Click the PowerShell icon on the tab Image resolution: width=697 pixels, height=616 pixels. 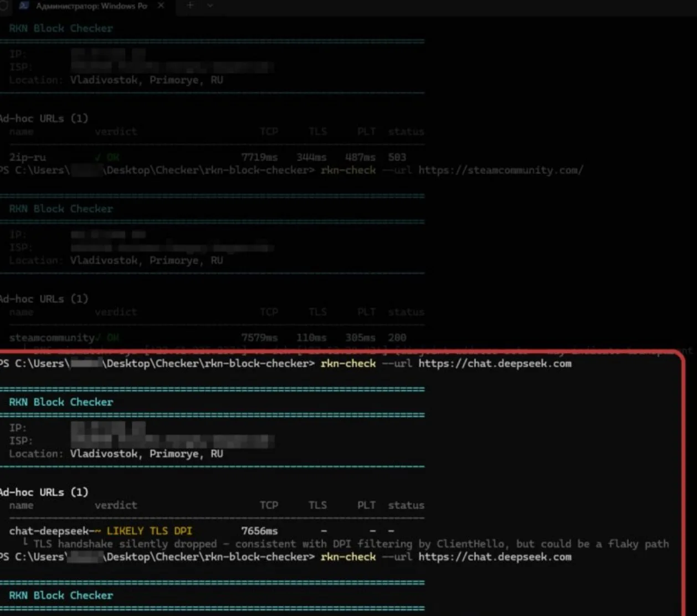tap(24, 6)
